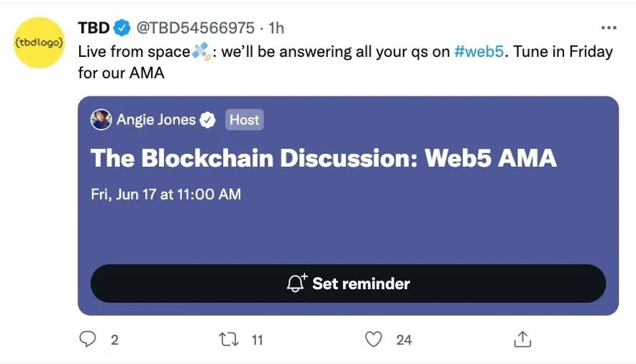The image size is (636, 364).
Task: Open the @TBD54566975 handle link
Action: coord(195,28)
